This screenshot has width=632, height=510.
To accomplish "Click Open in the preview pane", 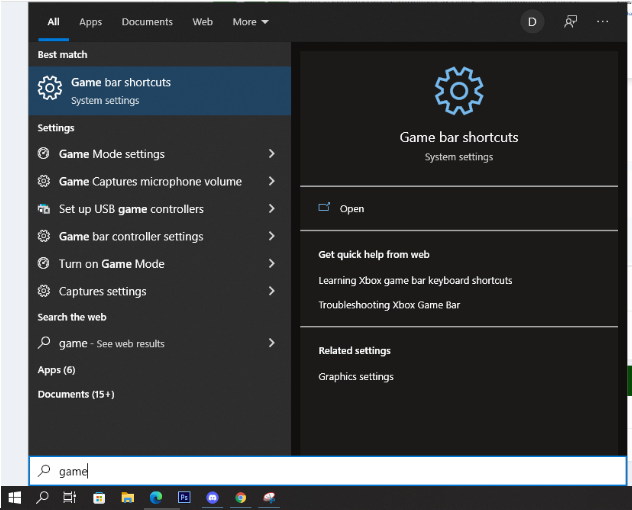I will [x=352, y=208].
